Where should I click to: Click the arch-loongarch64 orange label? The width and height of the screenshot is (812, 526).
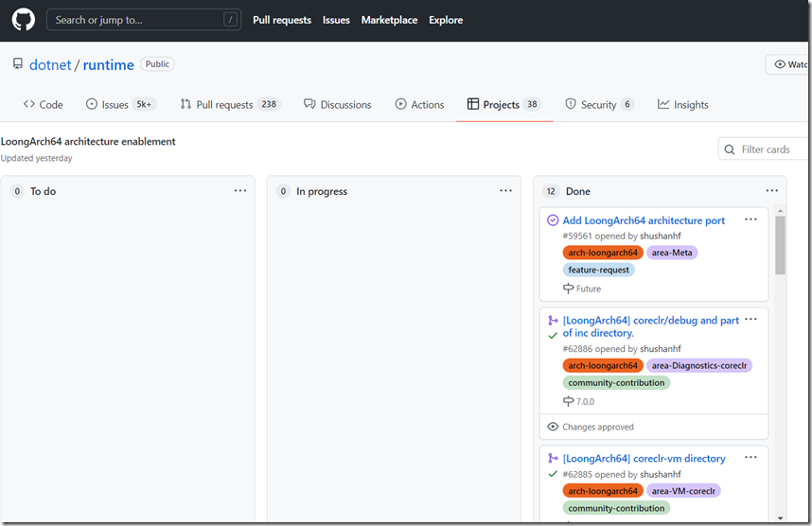[603, 253]
